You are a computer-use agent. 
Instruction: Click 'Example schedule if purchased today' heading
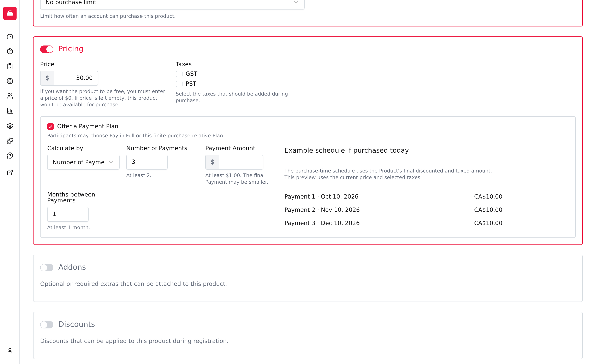point(347,151)
